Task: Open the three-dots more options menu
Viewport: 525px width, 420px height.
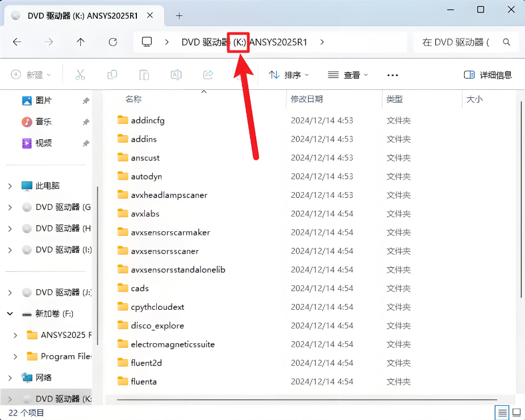Action: pos(393,75)
